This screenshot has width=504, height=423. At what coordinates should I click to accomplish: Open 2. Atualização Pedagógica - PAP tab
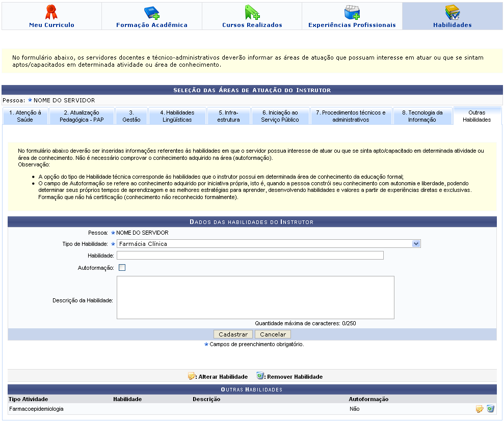click(x=82, y=116)
